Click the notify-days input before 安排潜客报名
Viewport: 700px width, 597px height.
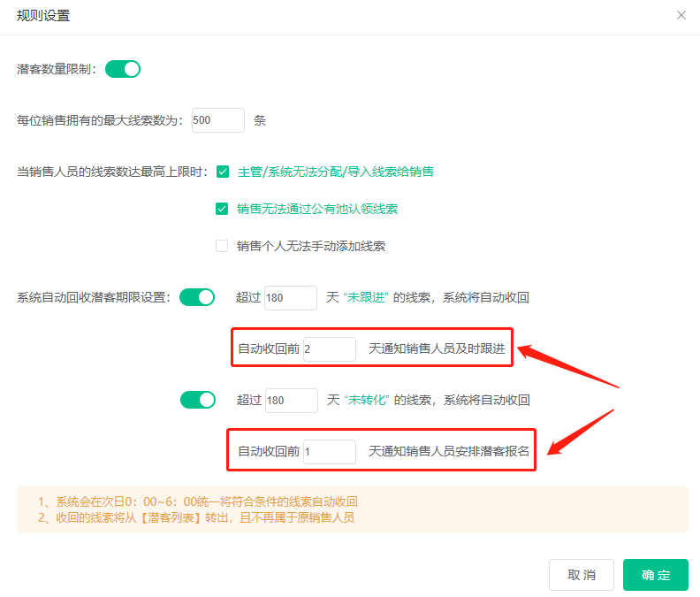point(329,451)
